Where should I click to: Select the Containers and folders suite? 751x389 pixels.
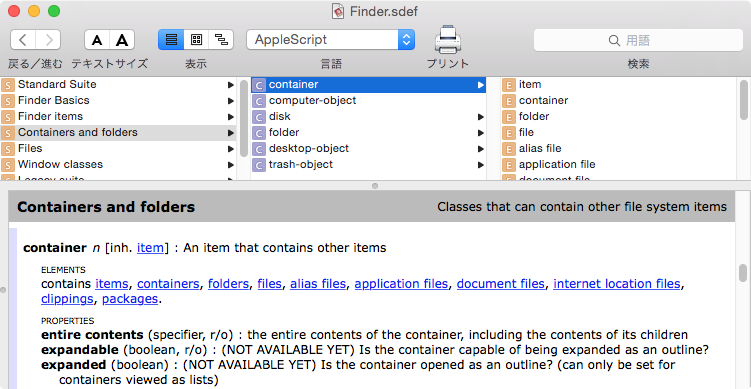[118, 133]
